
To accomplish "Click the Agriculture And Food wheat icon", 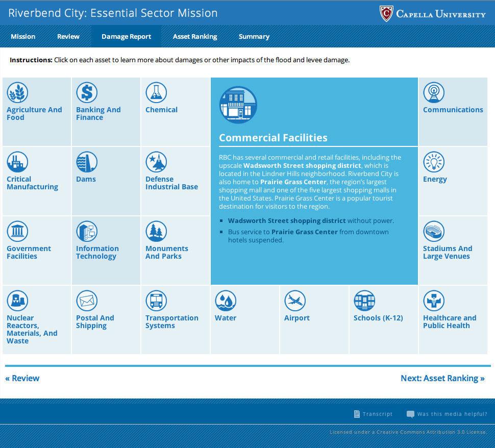I will (17, 92).
